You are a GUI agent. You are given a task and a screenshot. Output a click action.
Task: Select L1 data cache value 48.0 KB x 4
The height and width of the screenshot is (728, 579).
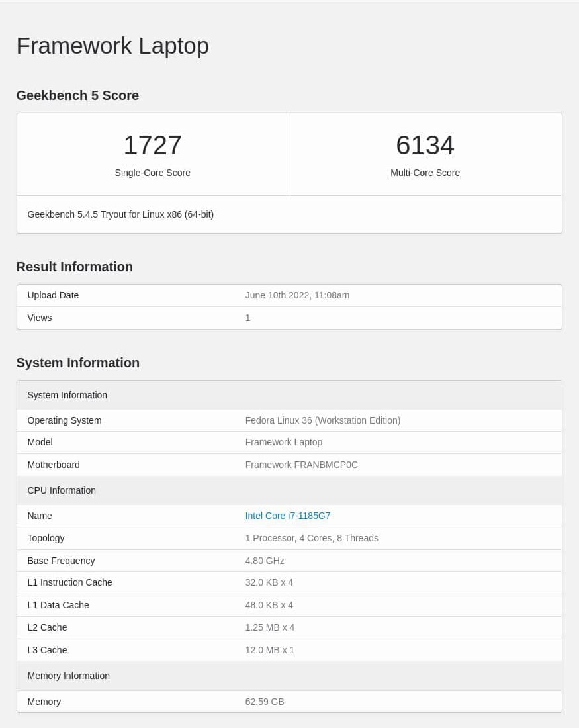(x=269, y=605)
